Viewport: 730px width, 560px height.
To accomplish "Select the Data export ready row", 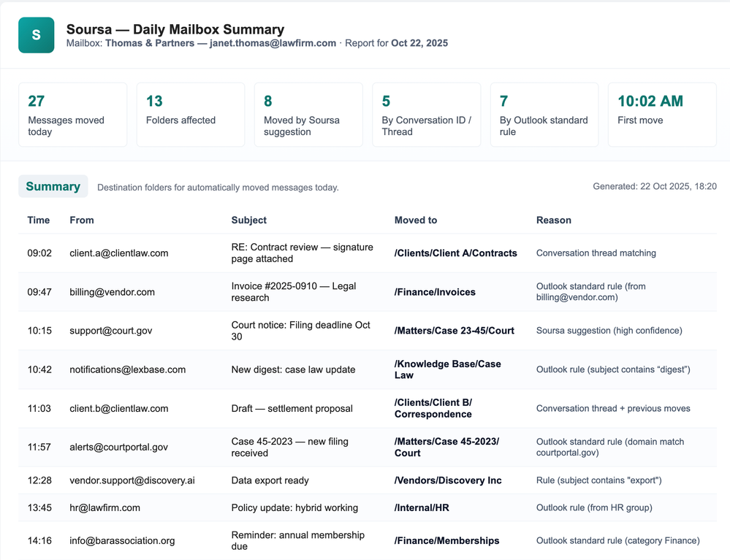I will [x=368, y=480].
